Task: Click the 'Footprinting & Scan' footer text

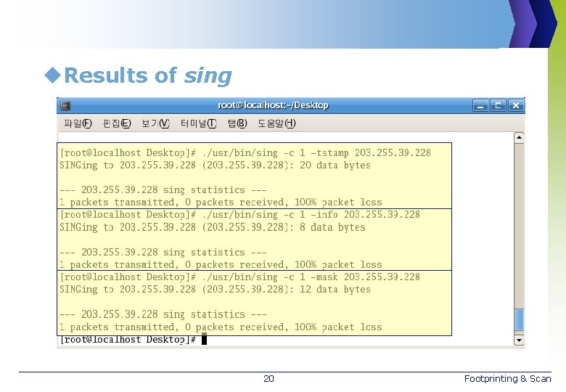Action: (x=507, y=379)
